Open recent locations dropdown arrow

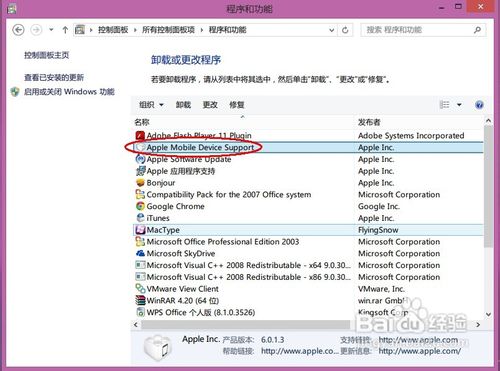click(x=51, y=30)
